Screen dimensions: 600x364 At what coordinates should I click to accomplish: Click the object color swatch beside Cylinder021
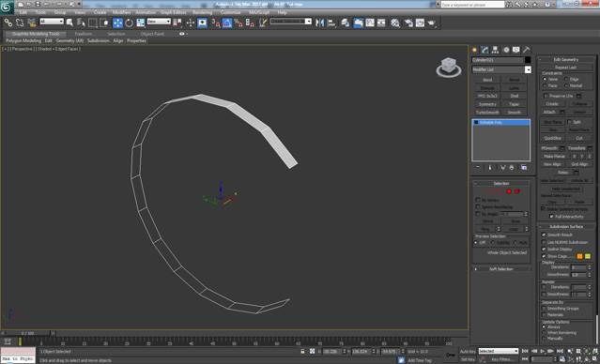(x=528, y=60)
